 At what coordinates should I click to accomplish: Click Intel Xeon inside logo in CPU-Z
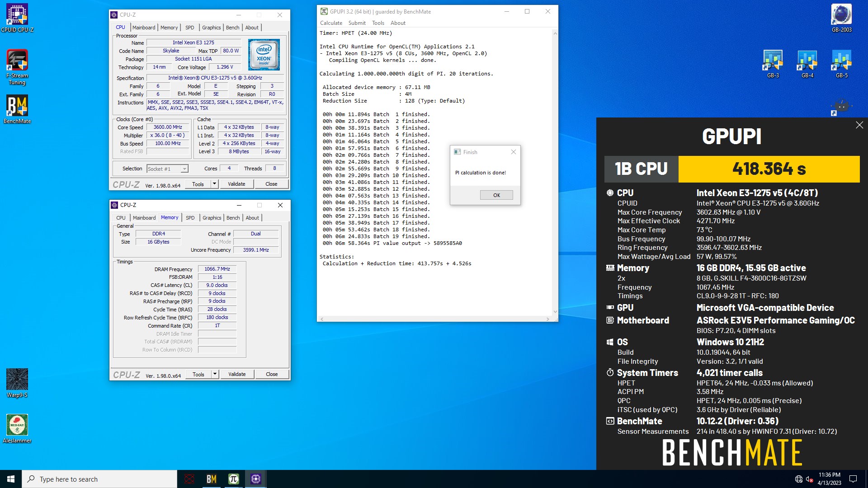coord(264,54)
